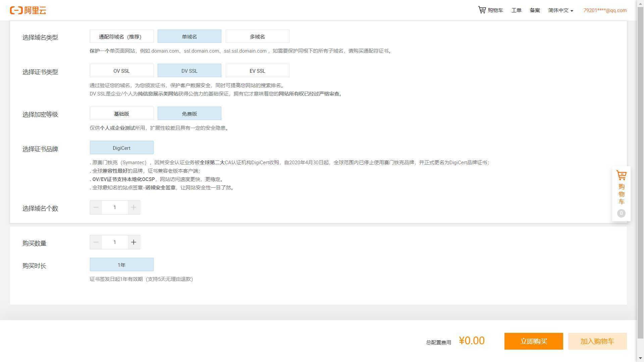Image resolution: width=644 pixels, height=362 pixels.
Task: Click the domain count number field
Action: click(x=115, y=207)
